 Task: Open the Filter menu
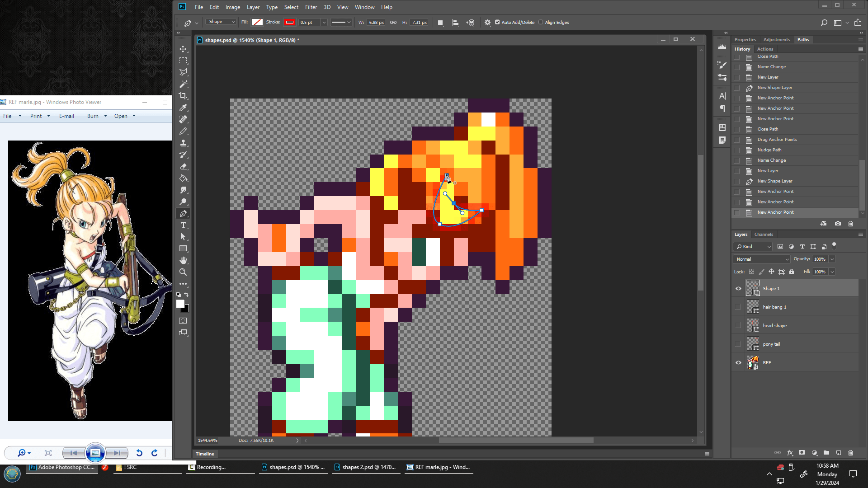(x=311, y=7)
